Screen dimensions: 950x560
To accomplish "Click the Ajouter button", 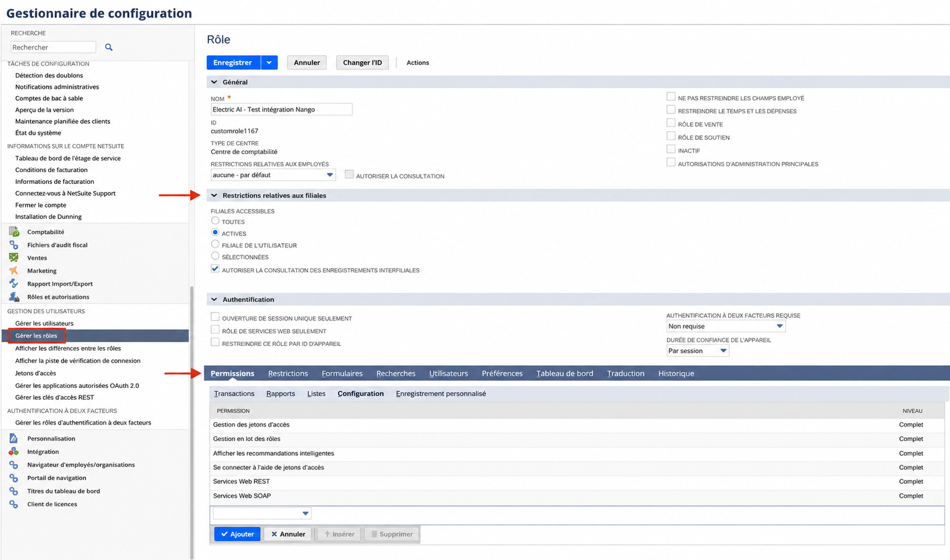I will tap(237, 534).
